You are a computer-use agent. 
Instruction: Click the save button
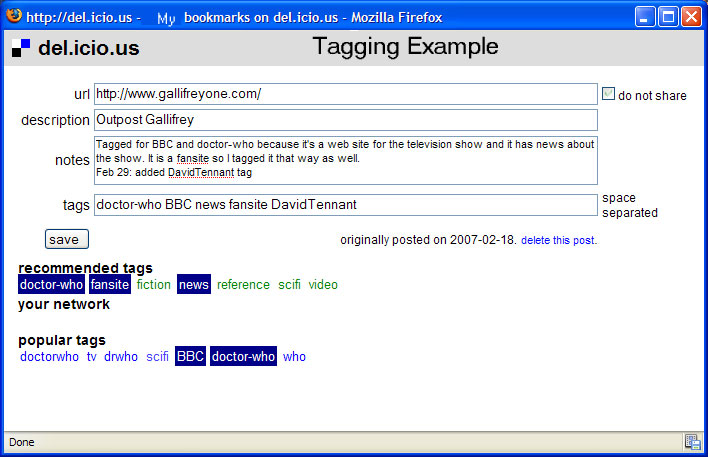point(67,239)
